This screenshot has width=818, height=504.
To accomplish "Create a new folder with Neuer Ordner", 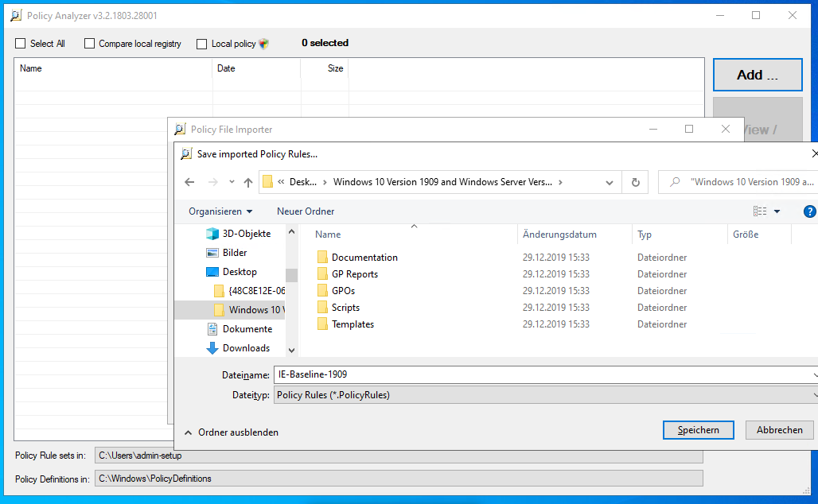I will coord(306,211).
